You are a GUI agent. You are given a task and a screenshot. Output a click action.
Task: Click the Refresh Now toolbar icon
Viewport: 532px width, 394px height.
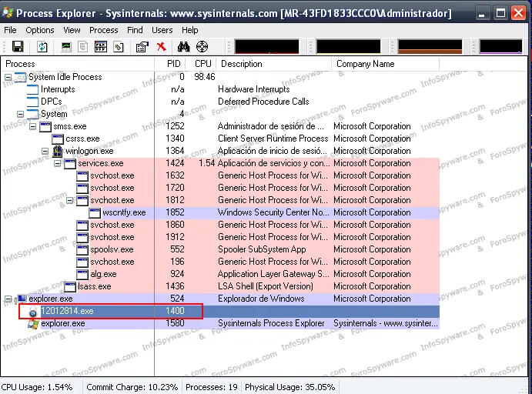42,46
